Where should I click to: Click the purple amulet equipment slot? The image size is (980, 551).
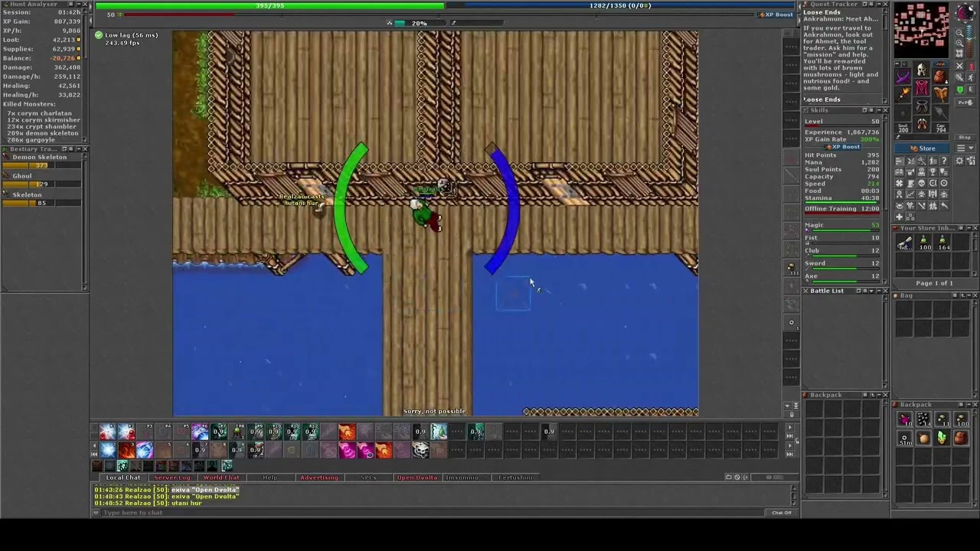coord(903,77)
